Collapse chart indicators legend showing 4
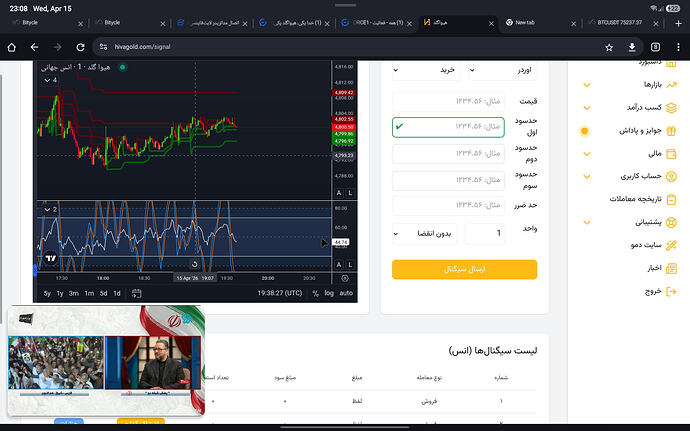The image size is (690, 431). tap(50, 80)
